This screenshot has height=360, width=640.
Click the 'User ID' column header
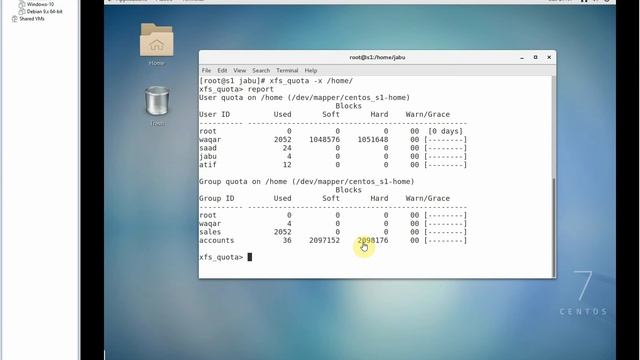click(215, 114)
